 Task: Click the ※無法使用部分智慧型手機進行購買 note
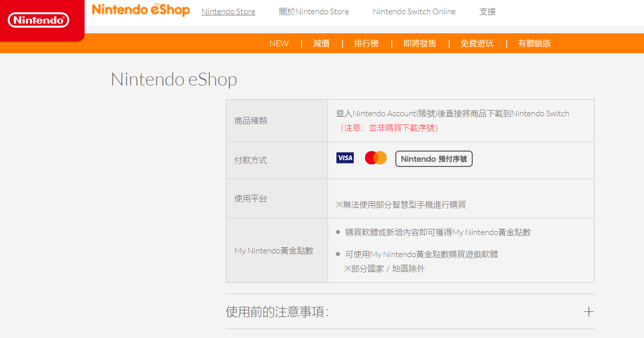pyautogui.click(x=401, y=204)
